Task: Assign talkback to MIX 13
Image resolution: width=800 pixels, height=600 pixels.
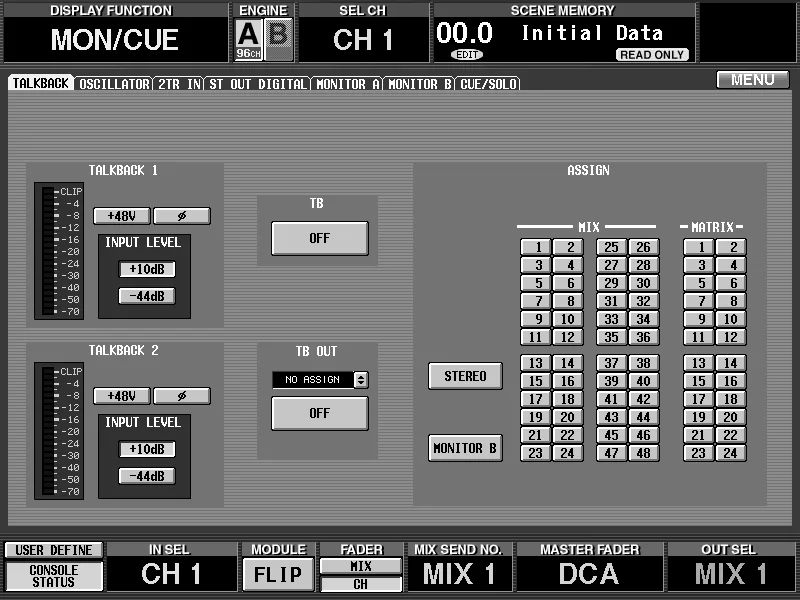Action: [x=536, y=363]
